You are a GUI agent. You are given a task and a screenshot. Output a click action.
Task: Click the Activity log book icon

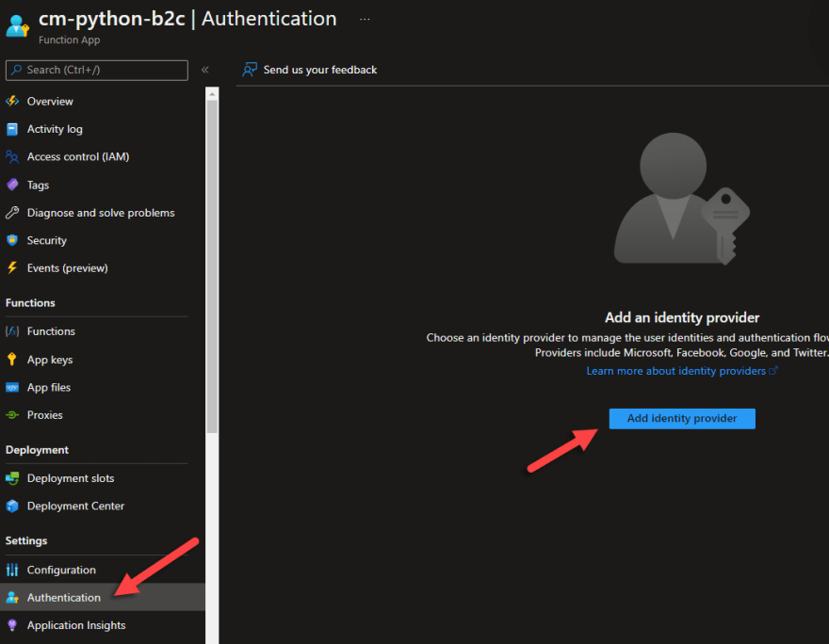pyautogui.click(x=12, y=129)
